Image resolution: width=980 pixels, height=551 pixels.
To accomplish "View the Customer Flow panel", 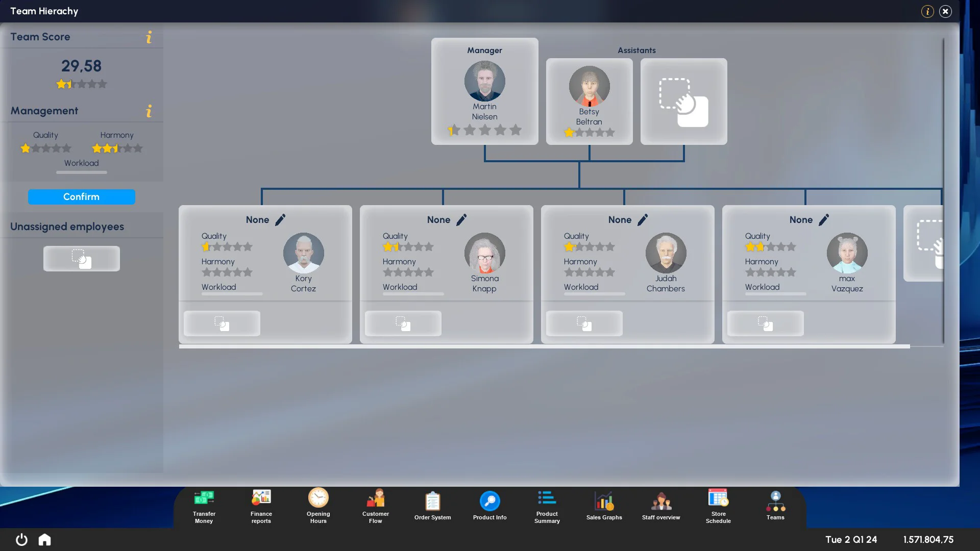I will coord(375,505).
